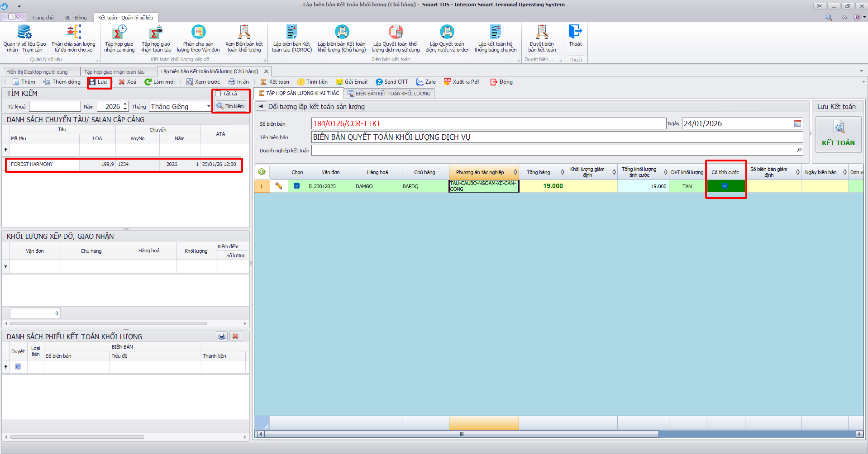Image resolution: width=868 pixels, height=454 pixels.
Task: Enable the Tất cả checkbox
Action: [x=218, y=94]
